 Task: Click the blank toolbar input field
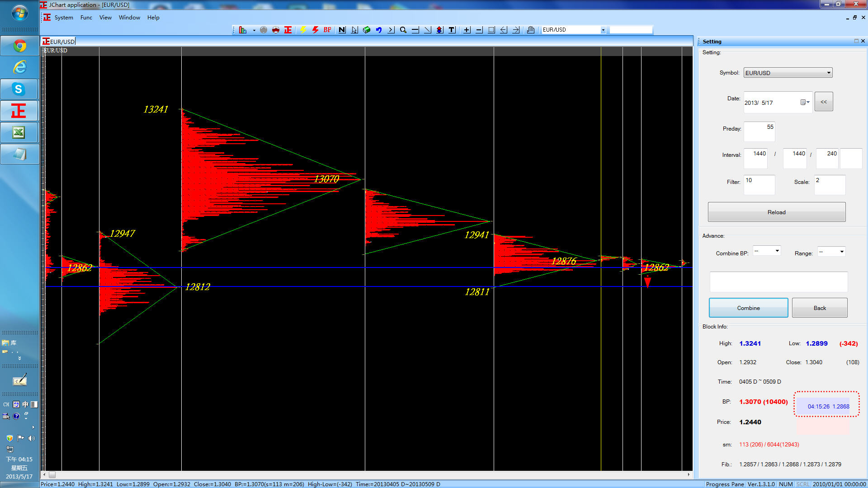pos(631,30)
